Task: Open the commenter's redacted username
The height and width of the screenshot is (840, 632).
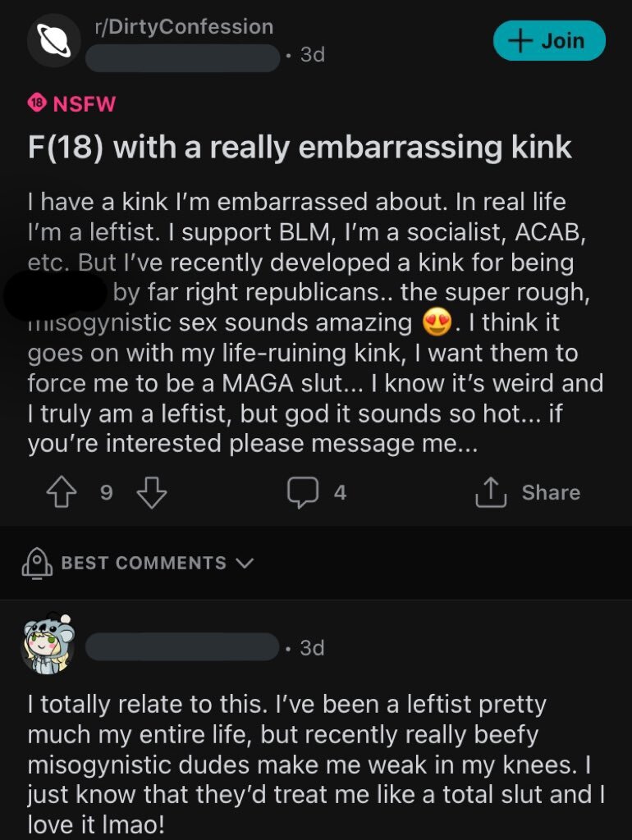Action: pyautogui.click(x=182, y=648)
